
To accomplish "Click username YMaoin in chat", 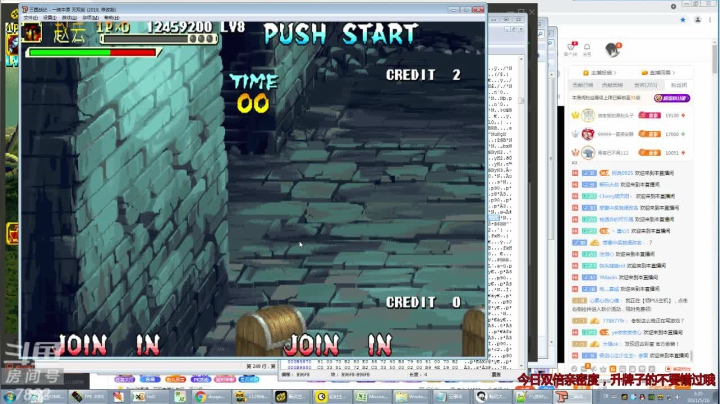I will point(608,277).
